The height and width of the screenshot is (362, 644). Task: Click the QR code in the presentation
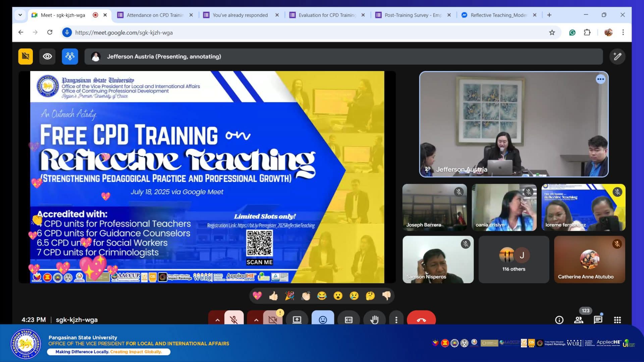pos(259,243)
